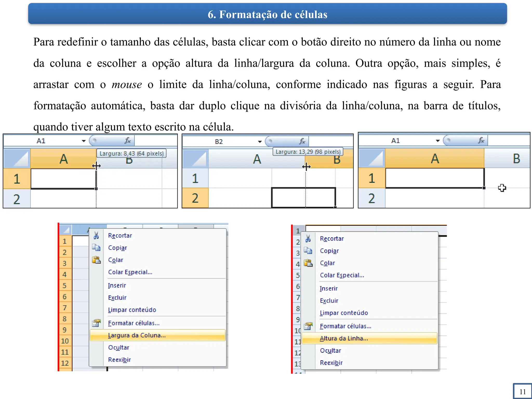Click the format cells icon in column context menu
Viewport: 532px width, 399px height.
pyautogui.click(x=96, y=323)
